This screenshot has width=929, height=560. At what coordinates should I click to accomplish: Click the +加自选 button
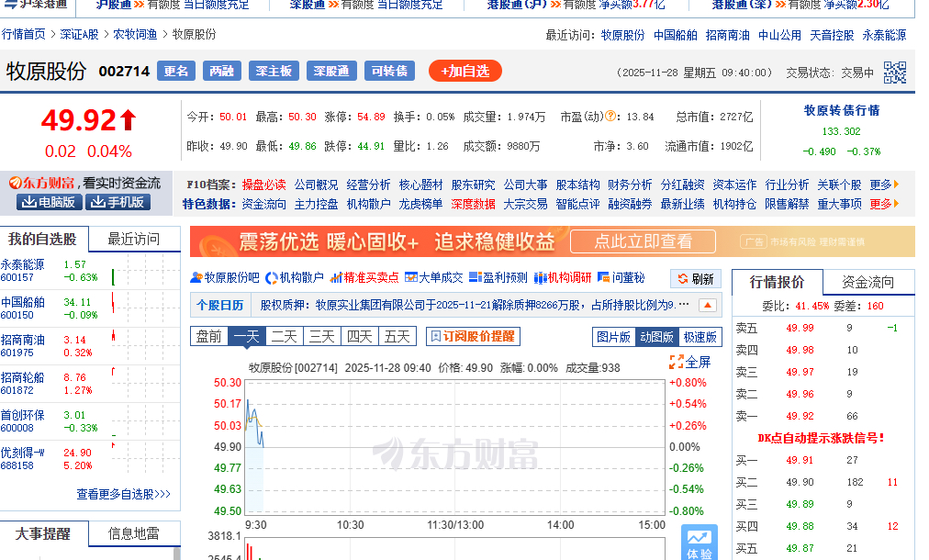[465, 71]
